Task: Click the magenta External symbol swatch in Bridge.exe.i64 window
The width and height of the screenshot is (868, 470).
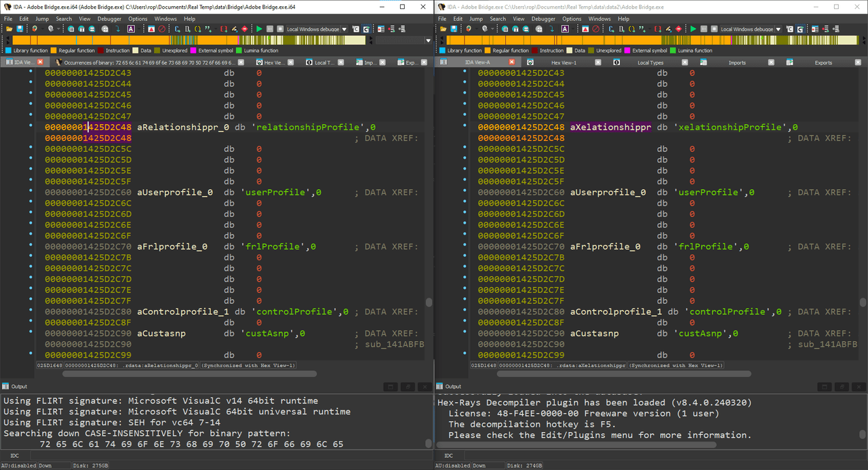Action: (193, 50)
